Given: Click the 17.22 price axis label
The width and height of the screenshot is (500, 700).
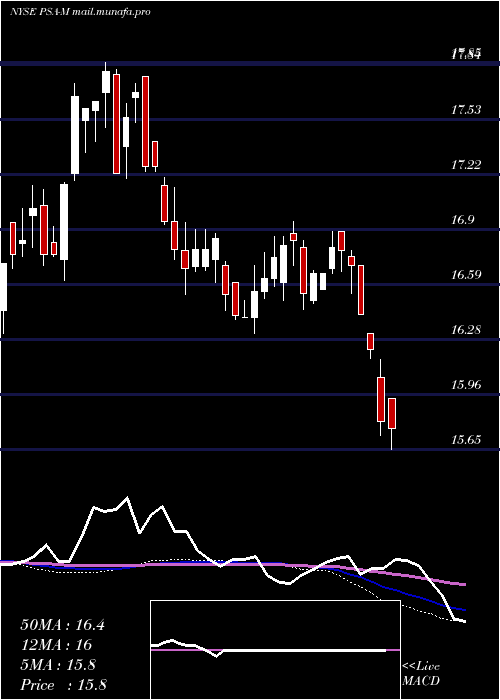Looking at the screenshot, I should [466, 165].
